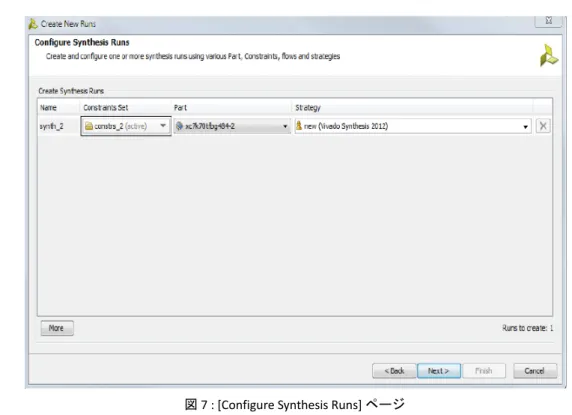
Task: Select the new (Vivado Synthesis 2012) value
Action: pos(346,126)
